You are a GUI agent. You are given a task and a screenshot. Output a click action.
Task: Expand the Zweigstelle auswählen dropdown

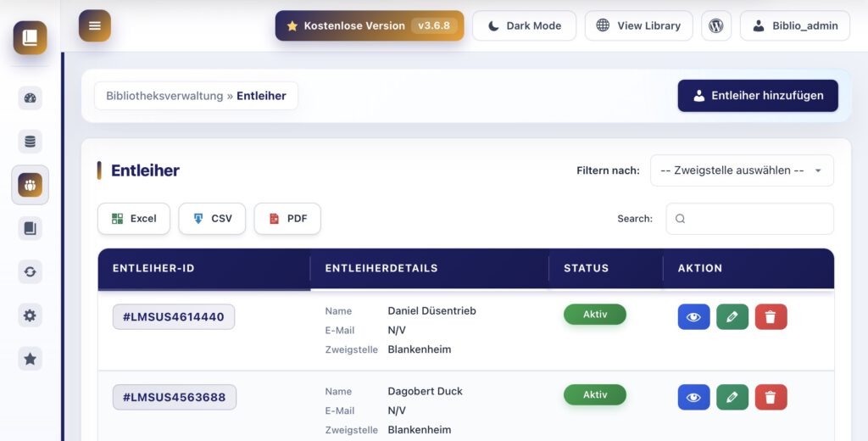742,170
